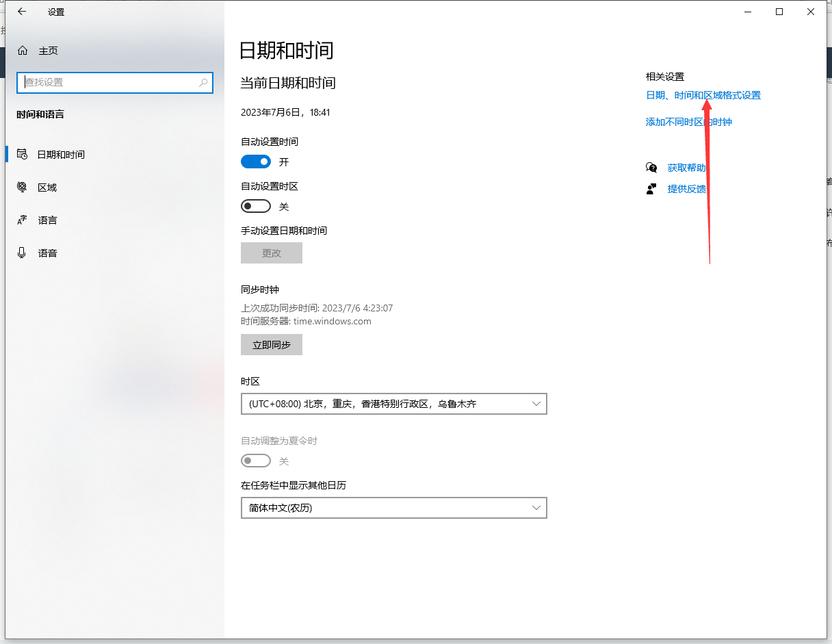Open 日期、时间和区域格式设置 link

click(703, 96)
